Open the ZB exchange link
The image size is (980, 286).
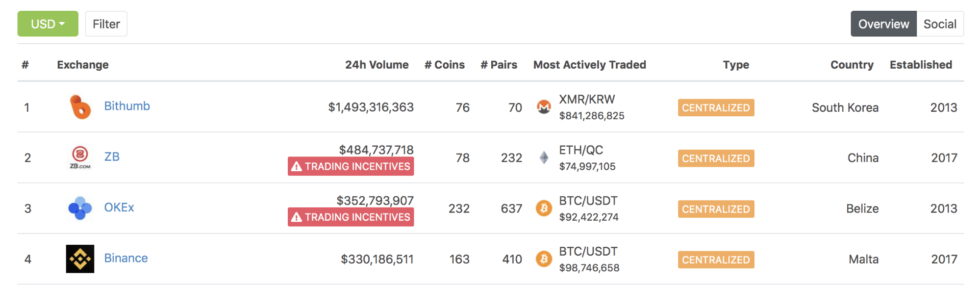click(x=112, y=156)
